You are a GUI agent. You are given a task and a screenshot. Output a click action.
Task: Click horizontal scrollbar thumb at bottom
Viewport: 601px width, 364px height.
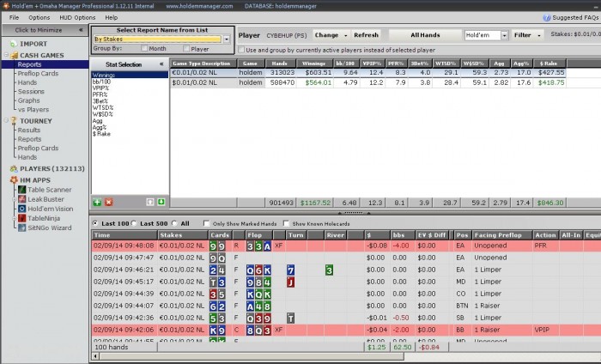pyautogui.click(x=252, y=356)
